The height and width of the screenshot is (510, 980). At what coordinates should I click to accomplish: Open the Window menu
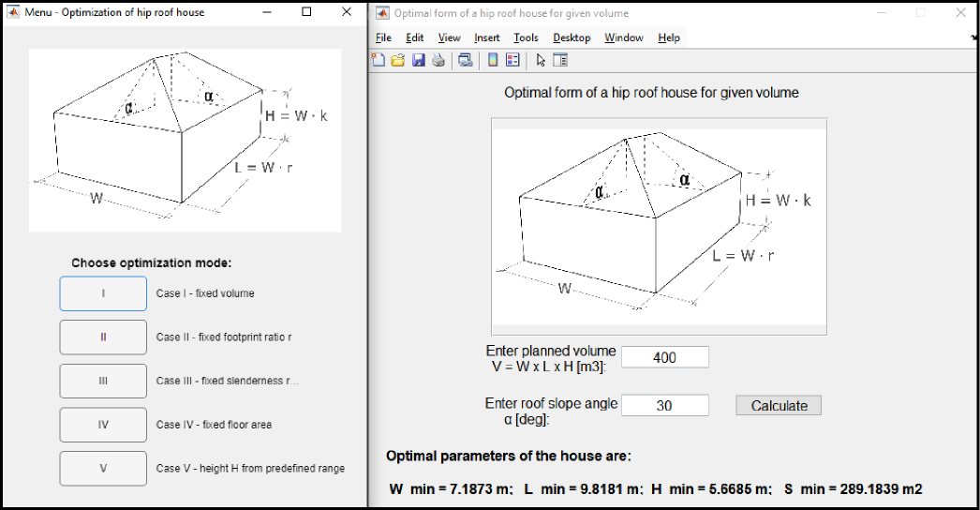pyautogui.click(x=623, y=37)
